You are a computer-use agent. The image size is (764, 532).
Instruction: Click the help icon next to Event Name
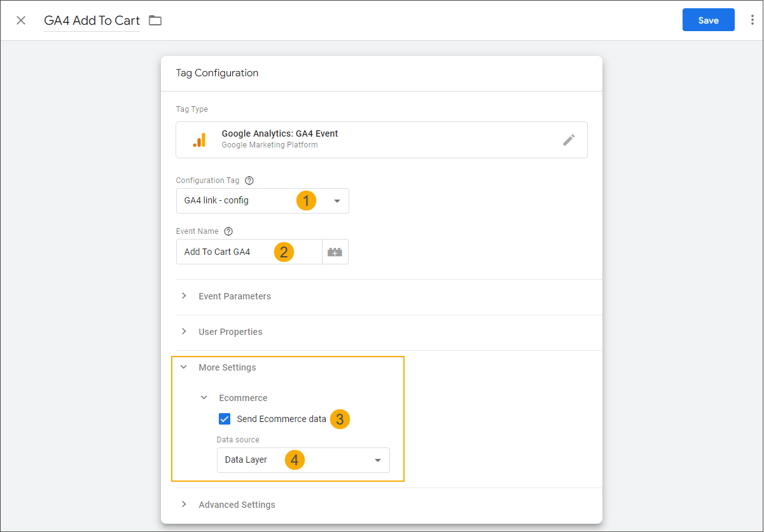pyautogui.click(x=228, y=231)
